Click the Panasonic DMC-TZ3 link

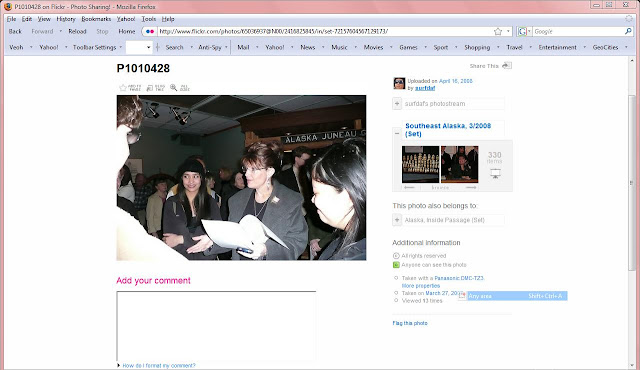[459, 278]
